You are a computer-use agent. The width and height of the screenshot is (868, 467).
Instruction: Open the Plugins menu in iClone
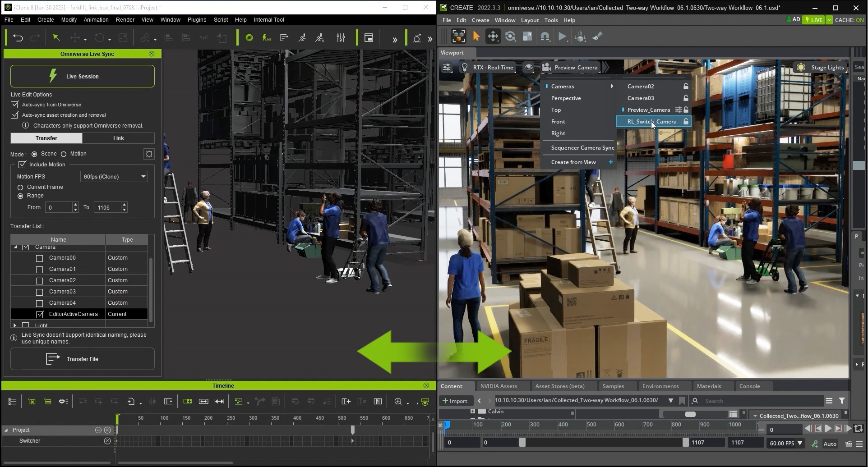point(196,19)
